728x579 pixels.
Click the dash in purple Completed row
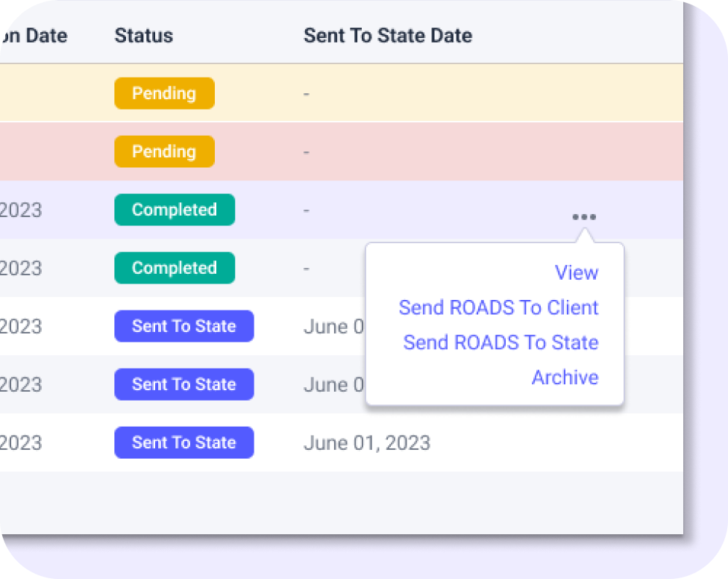pos(307,210)
